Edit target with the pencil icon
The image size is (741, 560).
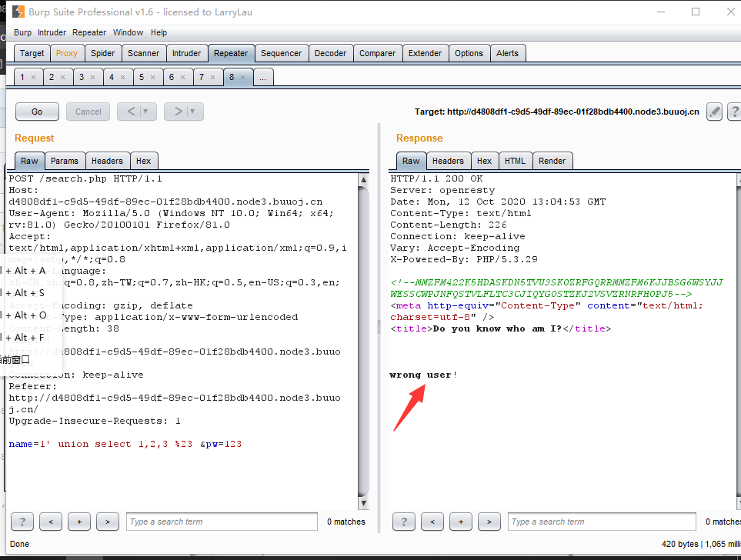714,112
